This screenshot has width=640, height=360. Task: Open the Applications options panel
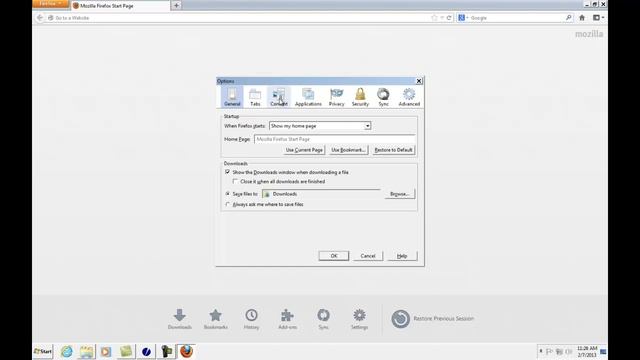pos(308,97)
